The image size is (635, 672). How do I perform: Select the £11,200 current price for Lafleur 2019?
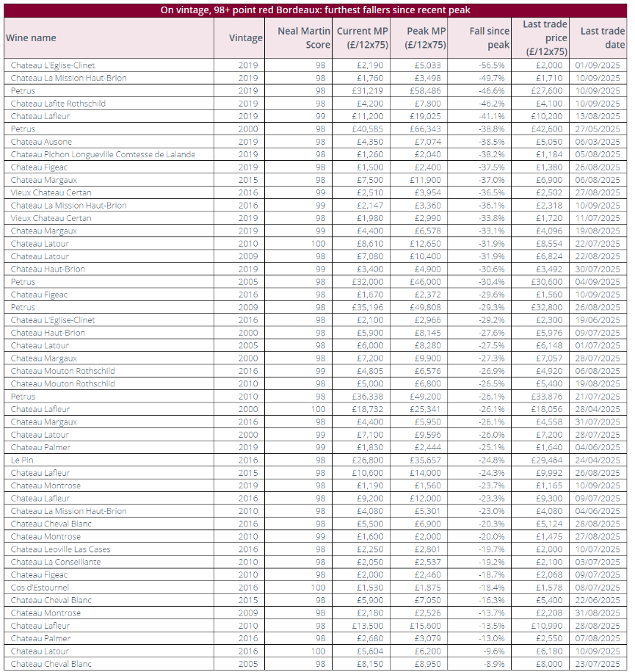click(368, 116)
